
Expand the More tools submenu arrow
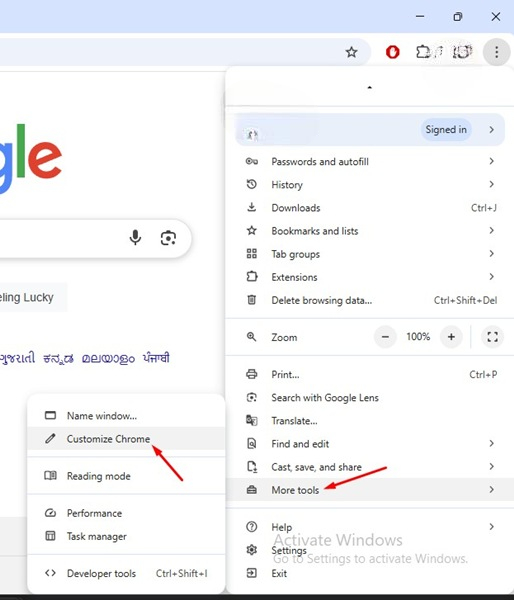click(491, 489)
